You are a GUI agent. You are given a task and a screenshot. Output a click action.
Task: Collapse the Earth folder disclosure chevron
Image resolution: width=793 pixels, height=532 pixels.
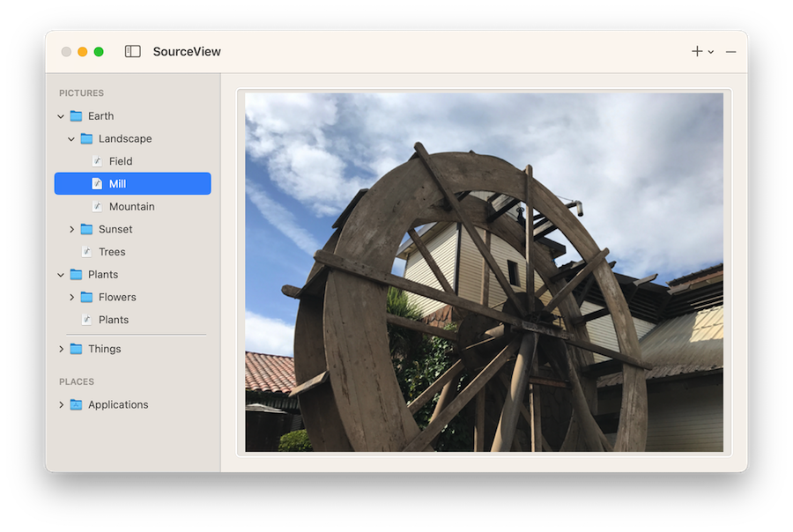click(61, 116)
